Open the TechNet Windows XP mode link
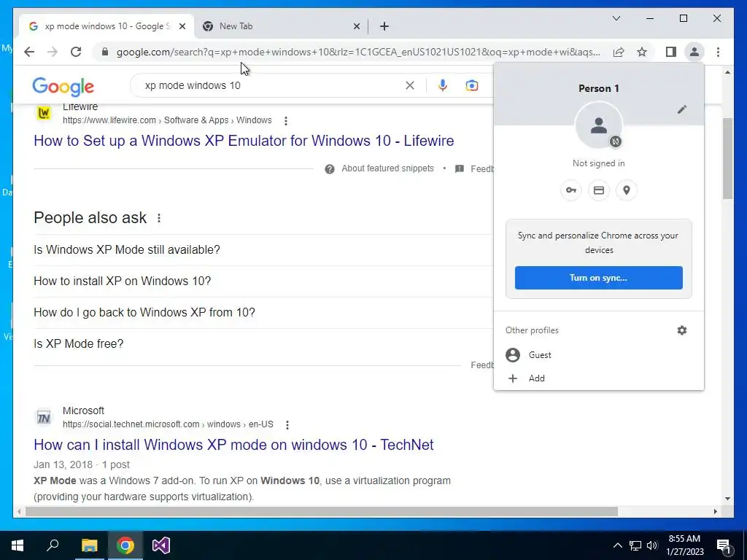This screenshot has width=747, height=560. click(233, 445)
